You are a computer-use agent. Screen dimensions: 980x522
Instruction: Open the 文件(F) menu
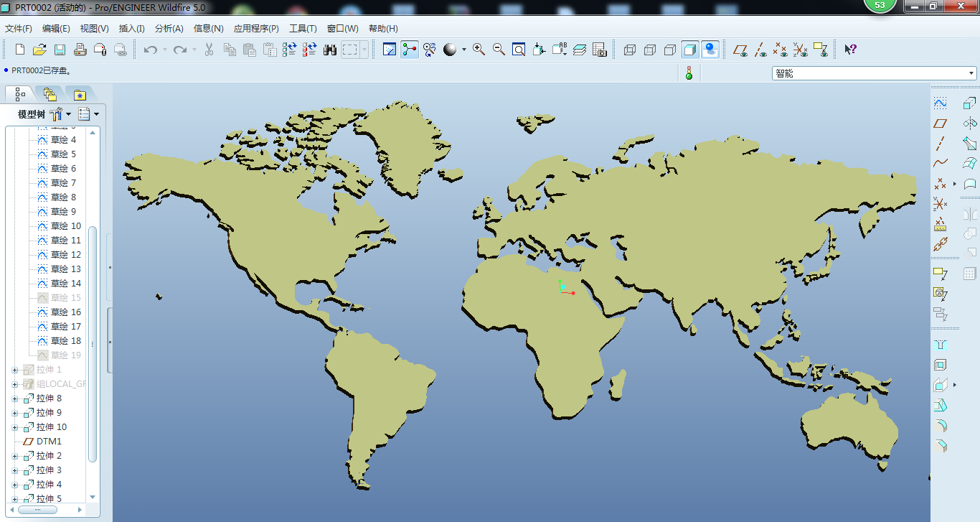[19, 29]
